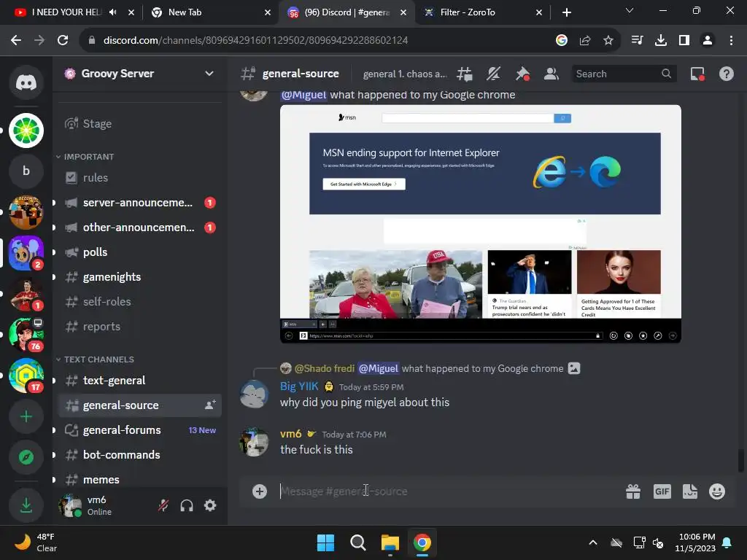Open the polls channel

tap(139, 252)
